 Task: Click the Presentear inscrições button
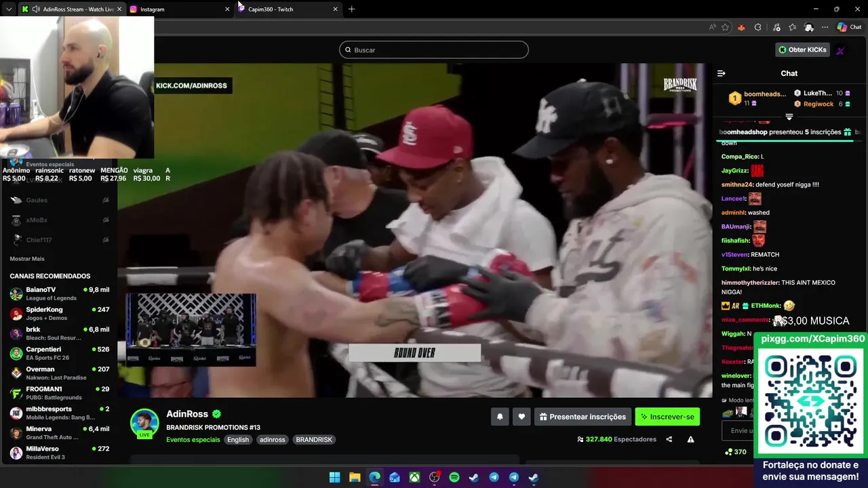click(582, 417)
